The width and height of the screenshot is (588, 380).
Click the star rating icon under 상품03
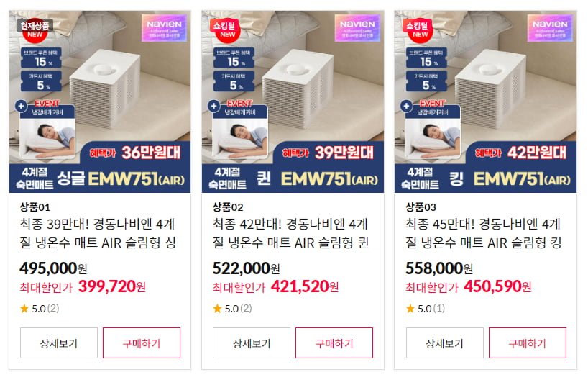[410, 309]
